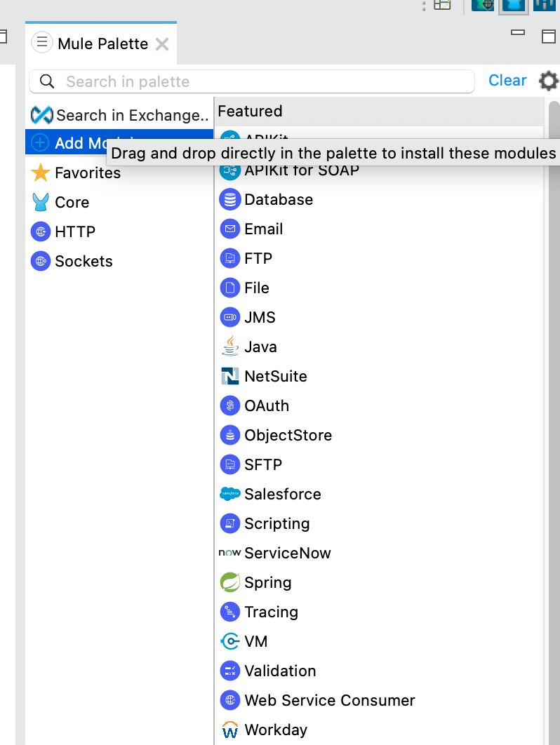The image size is (560, 745).
Task: Select the APIKit for SOAP module
Action: click(302, 170)
